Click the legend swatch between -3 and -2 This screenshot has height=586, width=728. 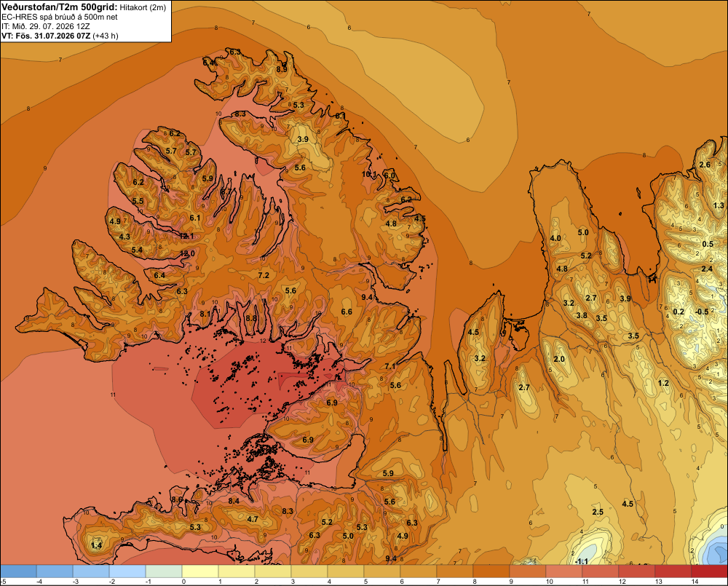[91, 571]
